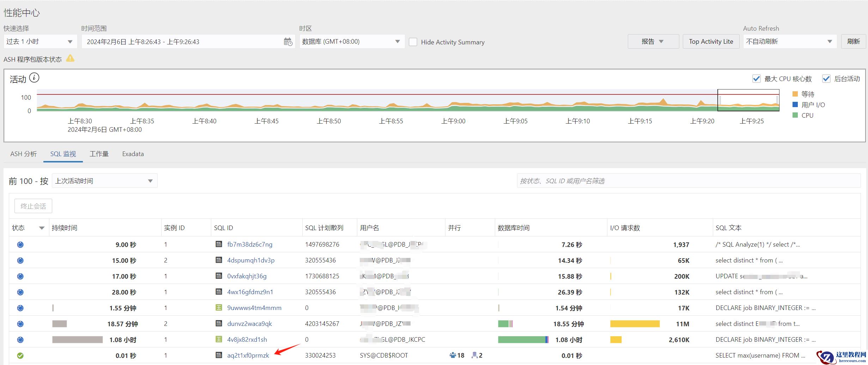Open the 时区 time zone dropdown
Image resolution: width=868 pixels, height=365 pixels.
pyautogui.click(x=351, y=42)
